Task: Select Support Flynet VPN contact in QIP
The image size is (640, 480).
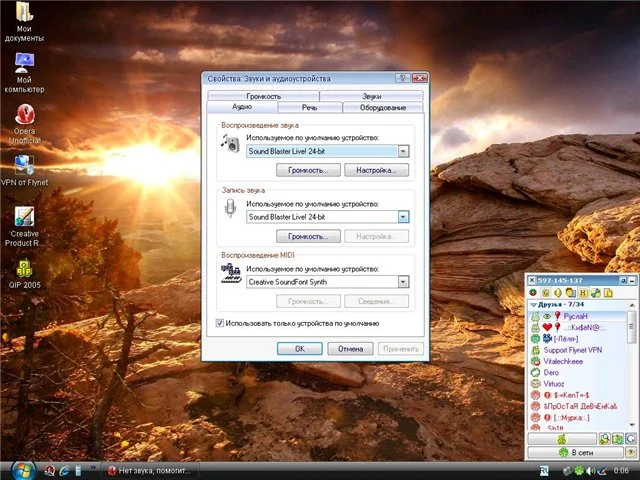Action: 573,350
